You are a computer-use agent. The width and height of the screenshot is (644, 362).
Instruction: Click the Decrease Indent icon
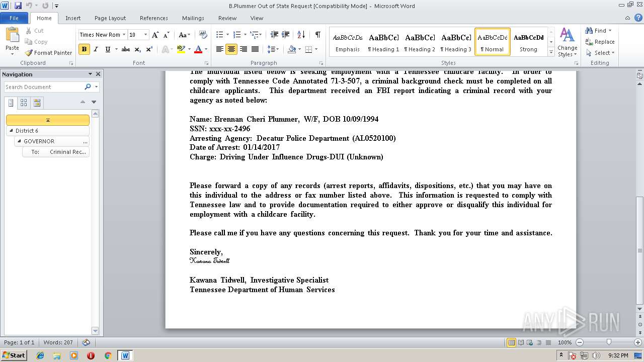tap(274, 35)
